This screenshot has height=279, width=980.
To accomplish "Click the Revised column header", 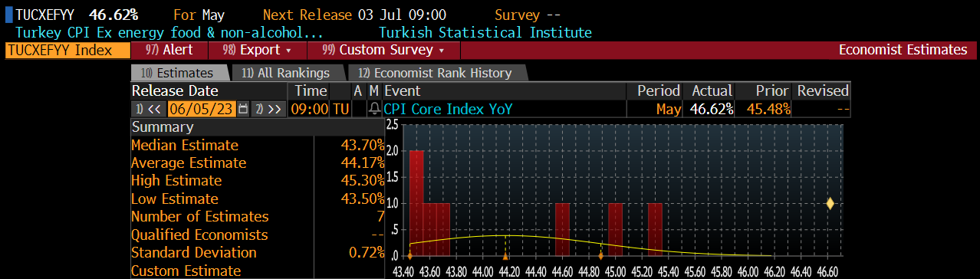I will [823, 90].
